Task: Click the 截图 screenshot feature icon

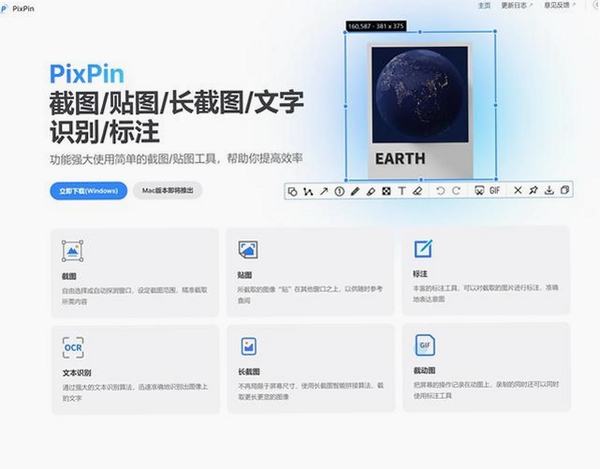Action: point(73,251)
